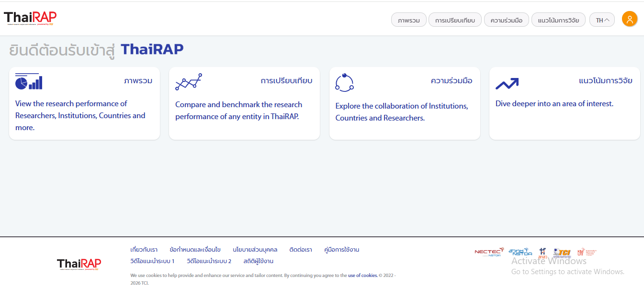Click the upward trend arrow icon
Viewport: 644px width, 288px height.
[507, 84]
